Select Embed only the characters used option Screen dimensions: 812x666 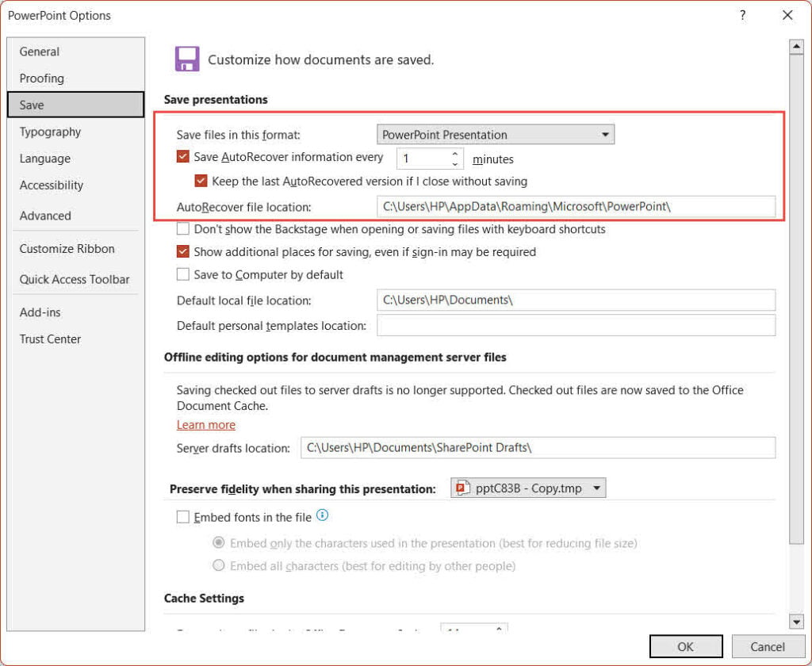(x=219, y=542)
